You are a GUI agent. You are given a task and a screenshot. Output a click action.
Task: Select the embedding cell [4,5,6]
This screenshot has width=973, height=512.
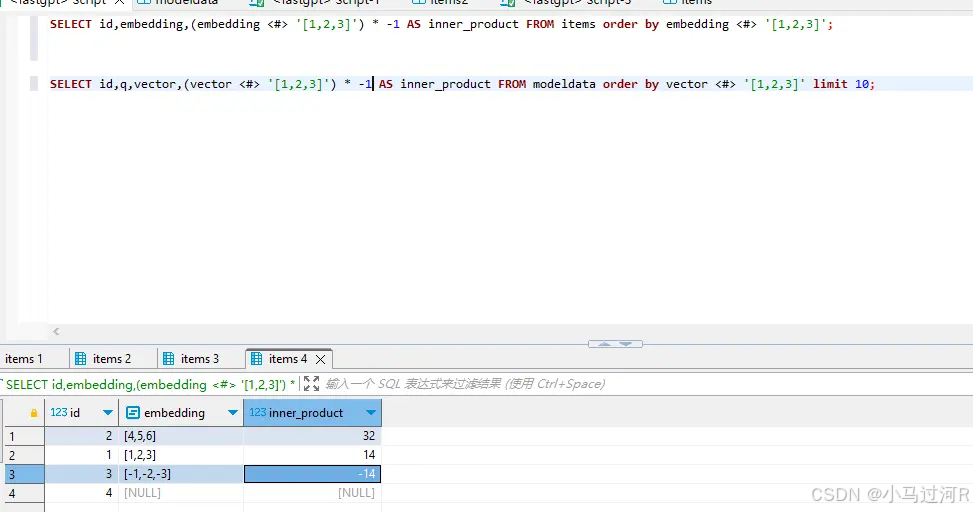[x=181, y=436]
